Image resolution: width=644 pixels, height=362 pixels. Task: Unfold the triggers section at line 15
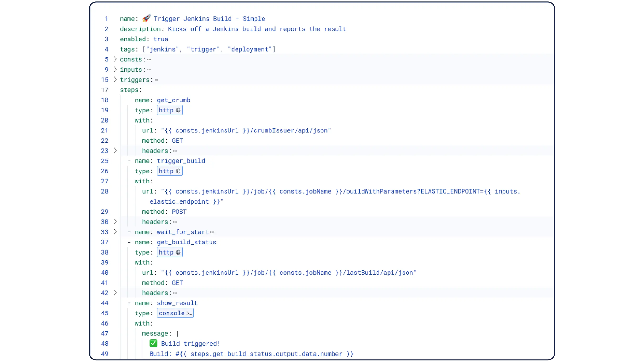click(115, 79)
